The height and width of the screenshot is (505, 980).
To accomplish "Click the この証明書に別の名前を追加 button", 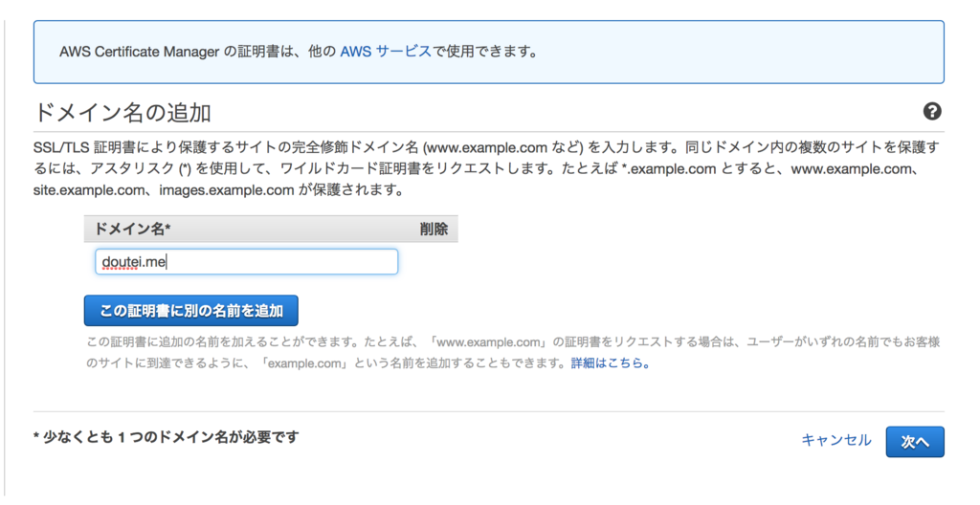I will [x=190, y=311].
